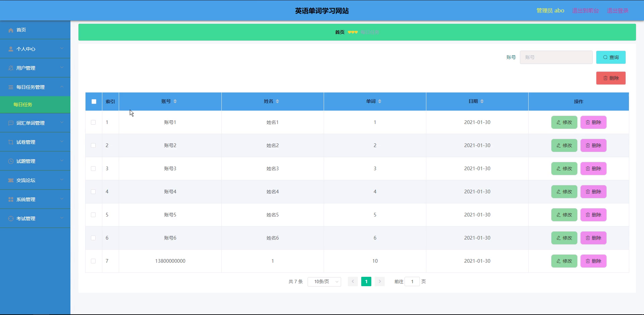The height and width of the screenshot is (315, 644).
Task: Open 首页 in the sidebar menu
Action: 35,30
